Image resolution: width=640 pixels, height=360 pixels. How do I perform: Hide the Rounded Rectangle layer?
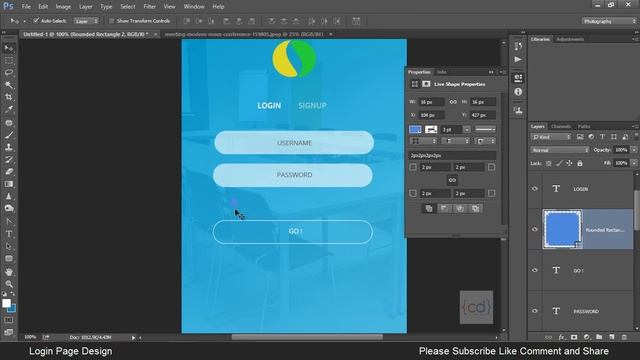[x=535, y=229]
